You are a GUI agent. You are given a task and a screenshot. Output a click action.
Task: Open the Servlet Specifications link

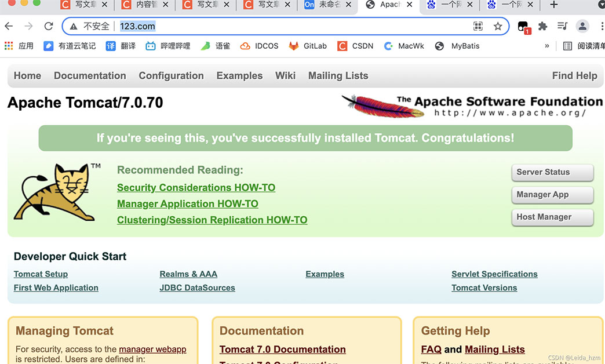click(x=494, y=274)
